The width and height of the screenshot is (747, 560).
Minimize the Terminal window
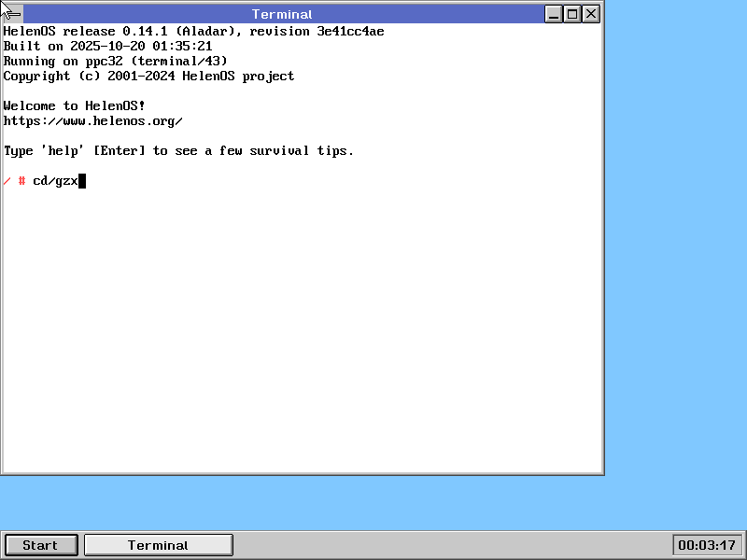tap(554, 14)
